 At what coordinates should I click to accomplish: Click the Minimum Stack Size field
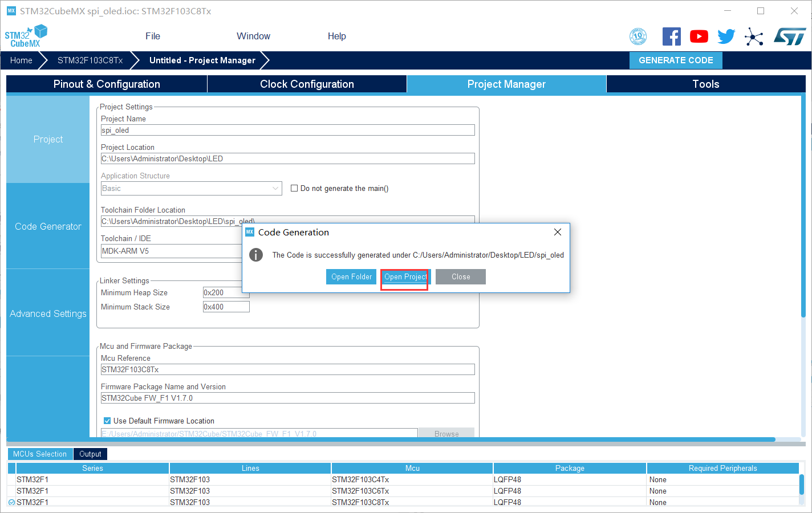(226, 307)
